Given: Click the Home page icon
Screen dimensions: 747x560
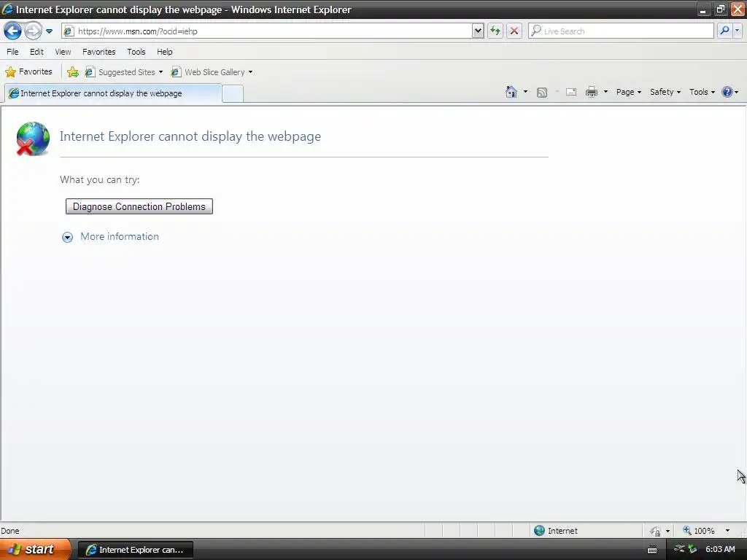Looking at the screenshot, I should point(511,92).
